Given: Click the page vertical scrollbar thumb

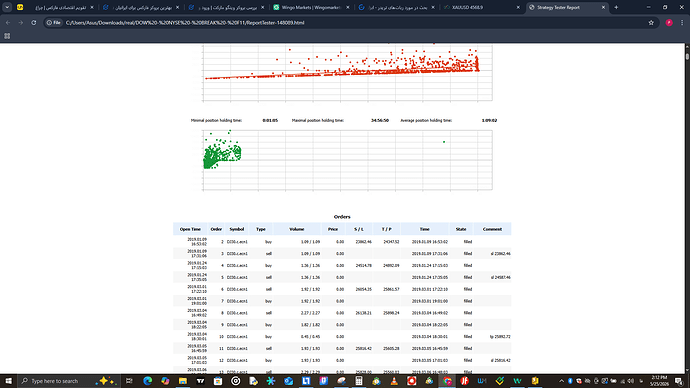Looking at the screenshot, I should (x=687, y=56).
